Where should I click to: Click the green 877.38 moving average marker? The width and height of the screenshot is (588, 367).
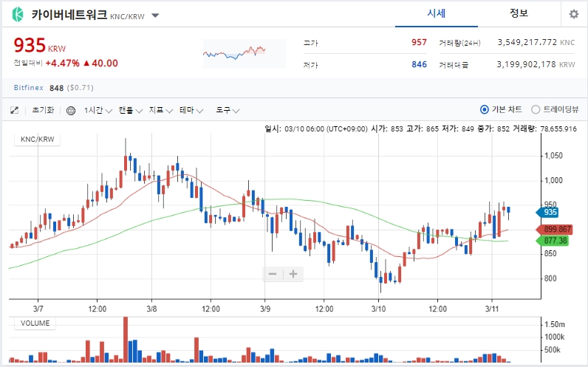point(553,241)
